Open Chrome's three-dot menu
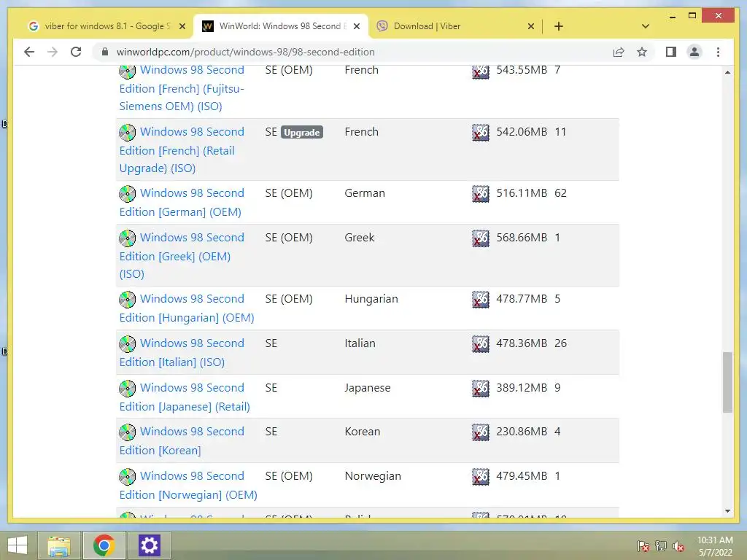This screenshot has width=747, height=560. pyautogui.click(x=718, y=52)
